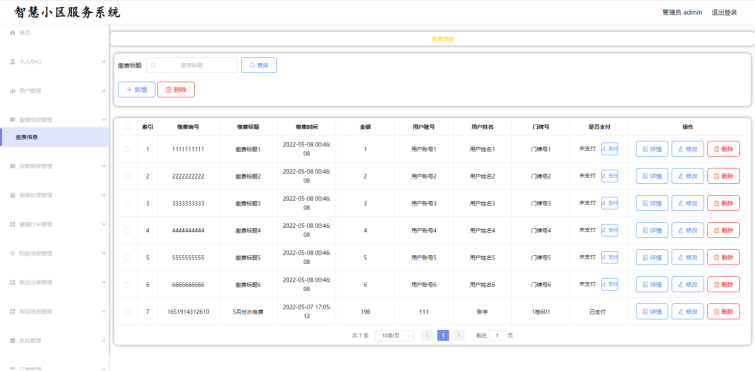
Task: Click the 健康打卡管理 grid icon
Action: point(13,224)
